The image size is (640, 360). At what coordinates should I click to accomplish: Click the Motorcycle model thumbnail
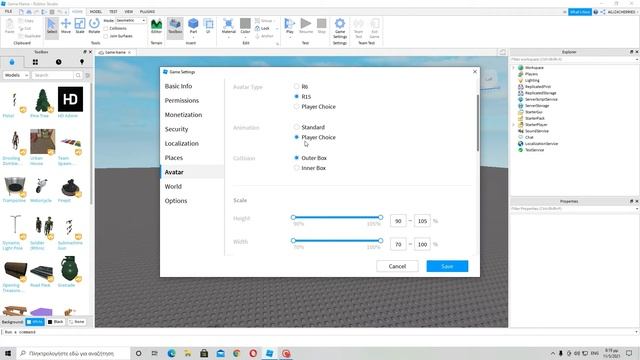point(42,186)
